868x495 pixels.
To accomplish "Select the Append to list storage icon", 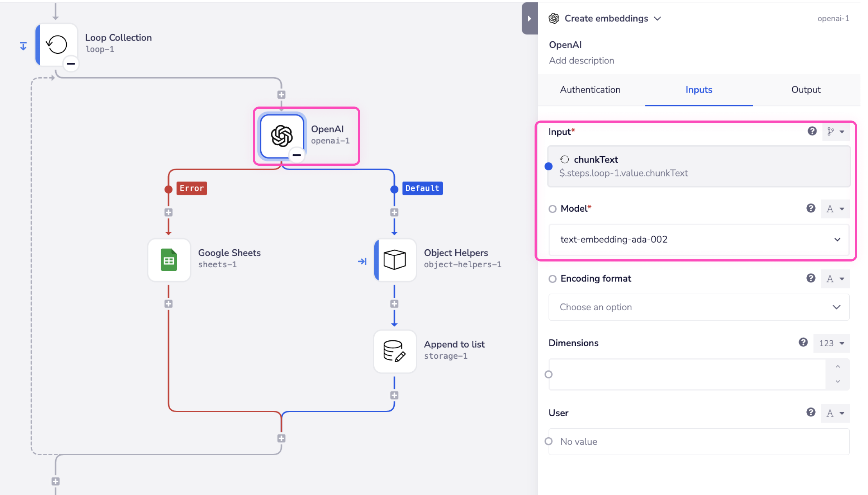I will (x=394, y=352).
